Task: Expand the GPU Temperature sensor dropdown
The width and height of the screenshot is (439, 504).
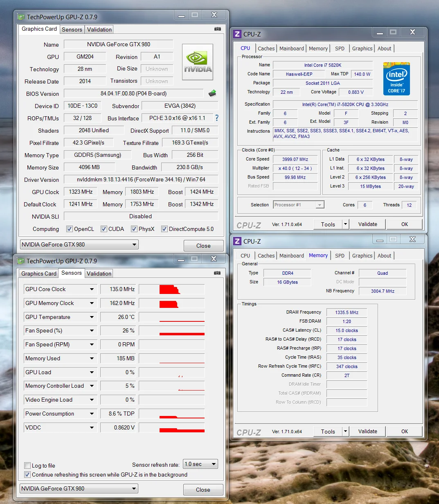Action: tap(92, 317)
